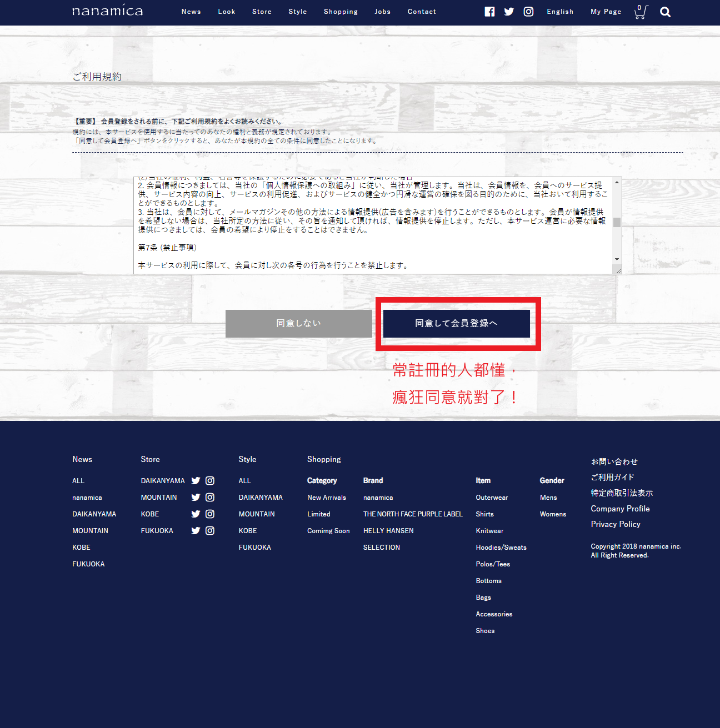Open MOUNTAIN store Instagram icon in footer
This screenshot has width=720, height=728.
210,498
